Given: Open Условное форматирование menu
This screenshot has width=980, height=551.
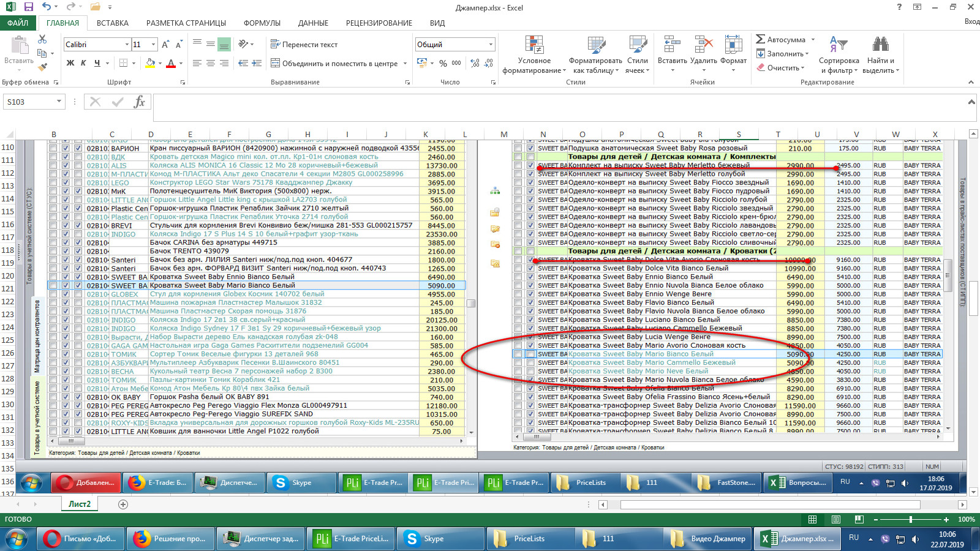Looking at the screenshot, I should click(x=534, y=55).
